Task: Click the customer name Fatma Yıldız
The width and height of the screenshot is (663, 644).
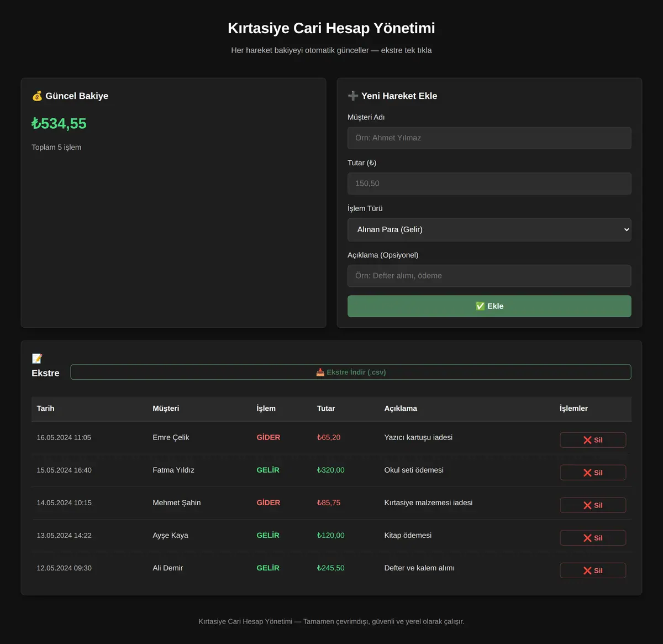Action: (x=173, y=470)
